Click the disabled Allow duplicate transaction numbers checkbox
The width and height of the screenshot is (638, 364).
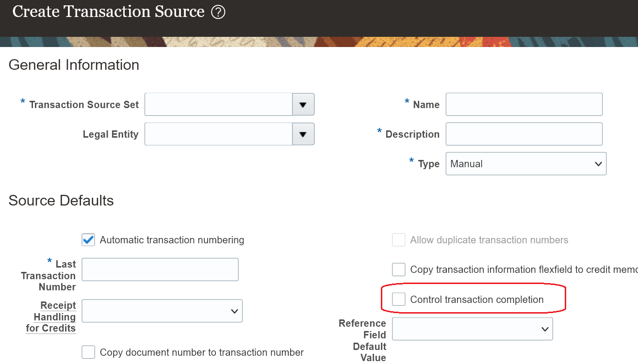[399, 240]
